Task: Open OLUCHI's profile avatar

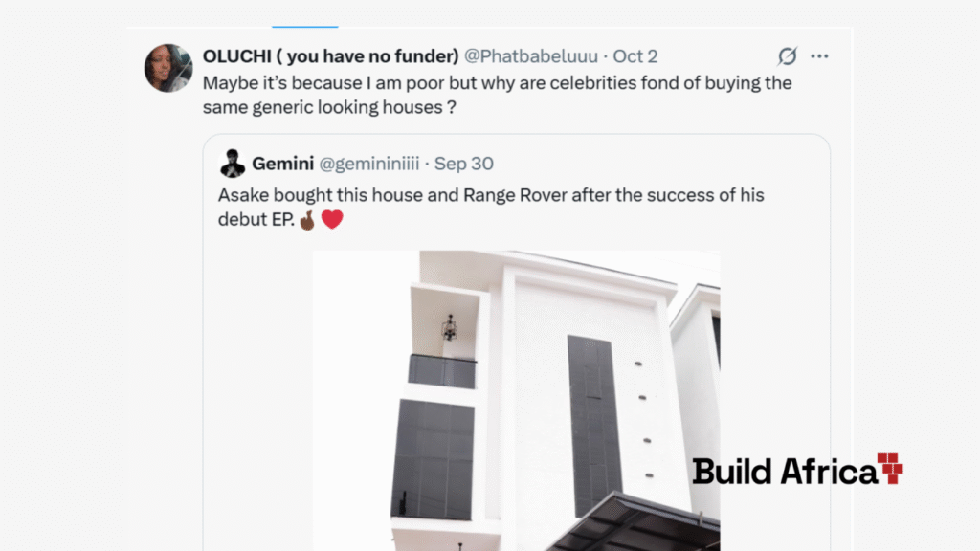Action: tap(168, 68)
